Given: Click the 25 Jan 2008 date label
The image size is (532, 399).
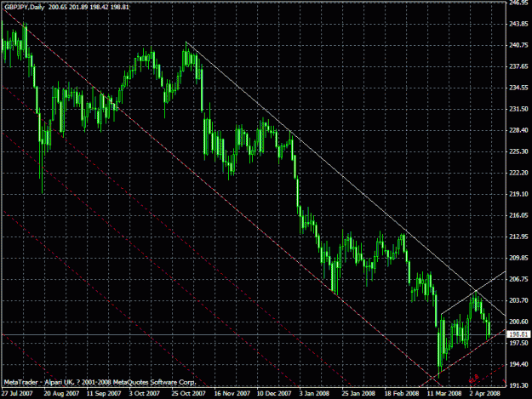Looking at the screenshot, I should (x=358, y=393).
